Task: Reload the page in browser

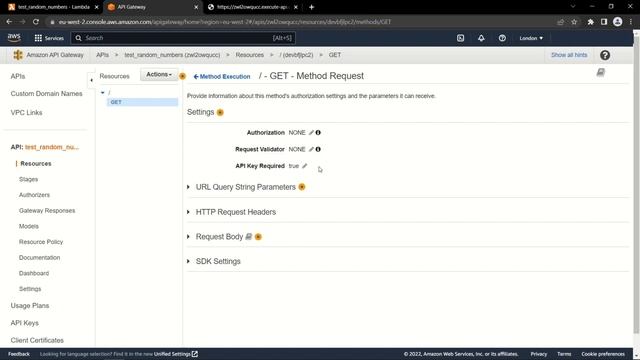Action: pos(36,22)
